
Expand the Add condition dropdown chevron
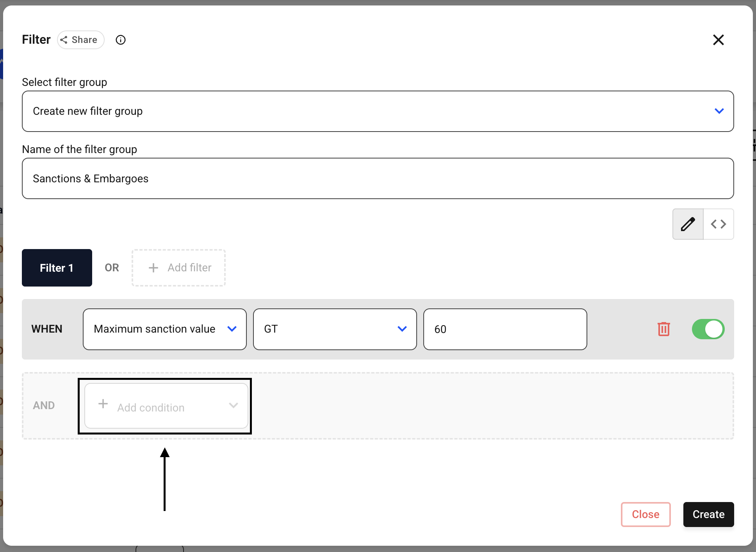pyautogui.click(x=234, y=405)
